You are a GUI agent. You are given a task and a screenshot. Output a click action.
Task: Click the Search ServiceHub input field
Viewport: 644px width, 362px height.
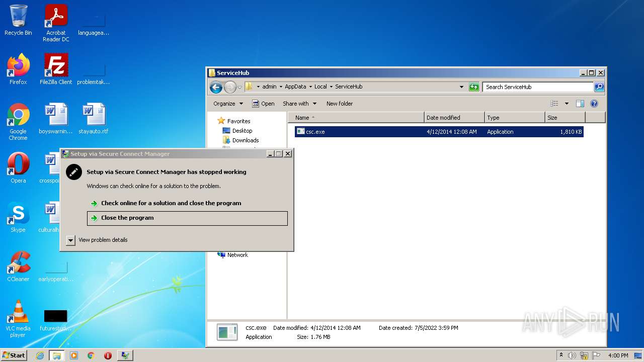[538, 87]
